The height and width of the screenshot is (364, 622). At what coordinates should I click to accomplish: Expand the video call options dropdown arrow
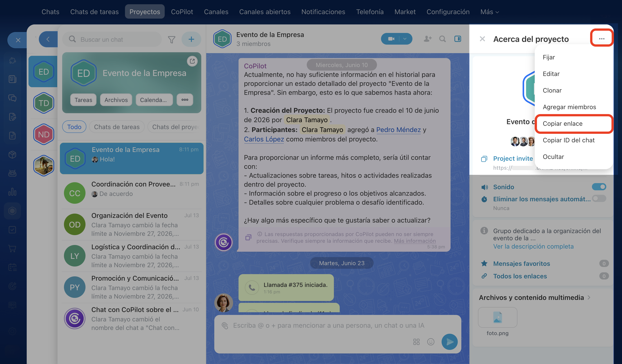(405, 39)
